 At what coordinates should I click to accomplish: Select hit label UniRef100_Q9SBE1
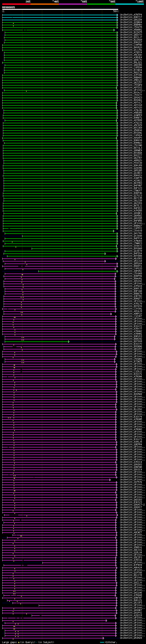131,213
